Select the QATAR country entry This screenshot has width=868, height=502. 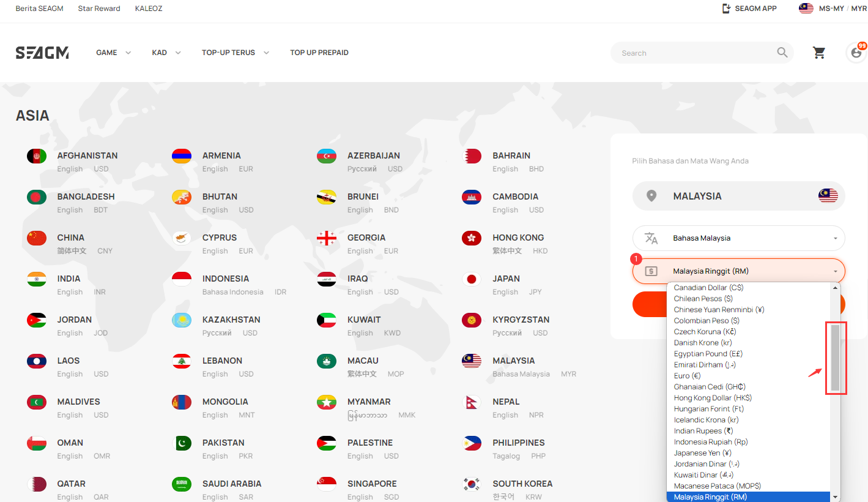68,490
